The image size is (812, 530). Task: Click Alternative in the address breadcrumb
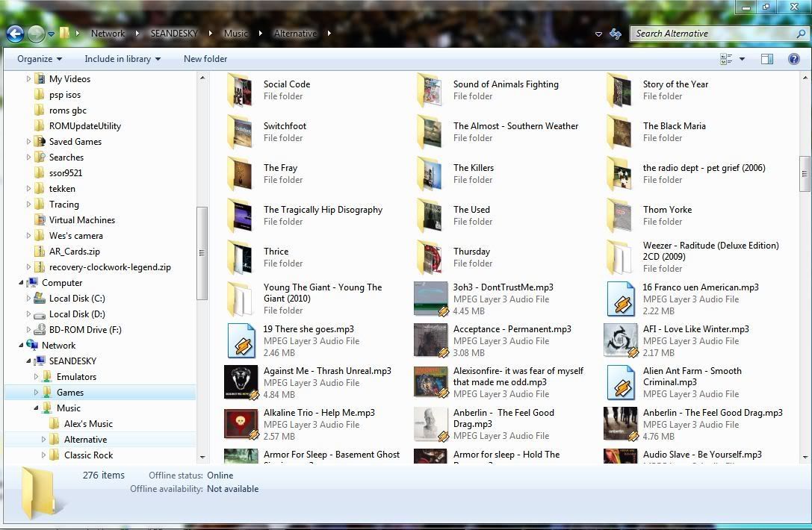295,34
